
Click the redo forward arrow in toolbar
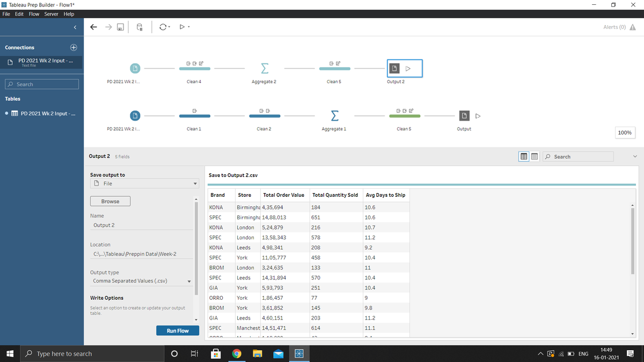coord(108,27)
